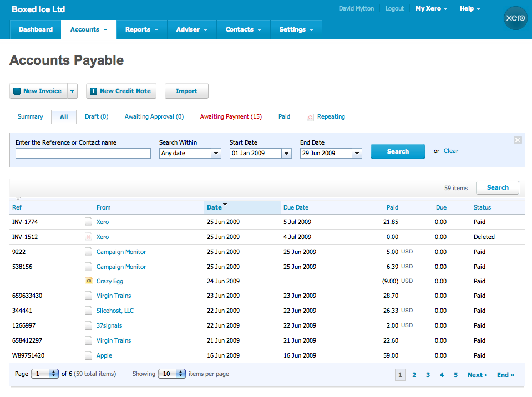Viewport: 532px width, 397px height.
Task: Select the CR credit note icon next to Crazy Egg
Action: point(88,281)
